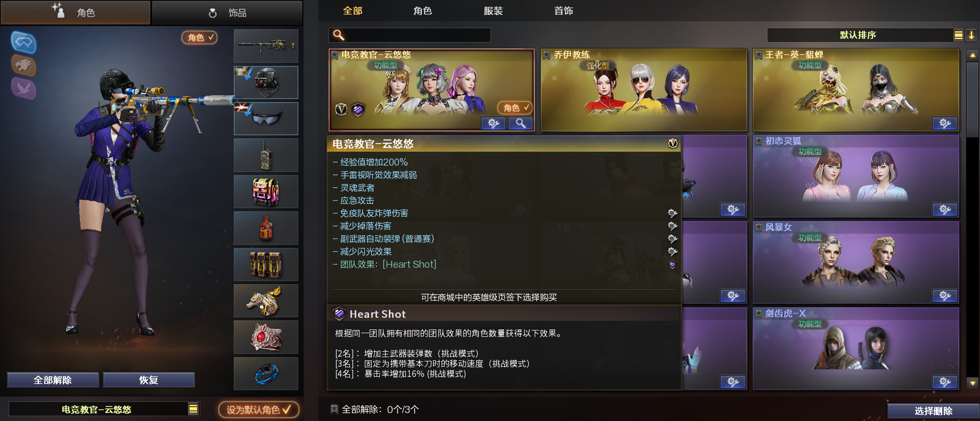Click the search input field
Viewport: 980px width, 421px height.
410,35
